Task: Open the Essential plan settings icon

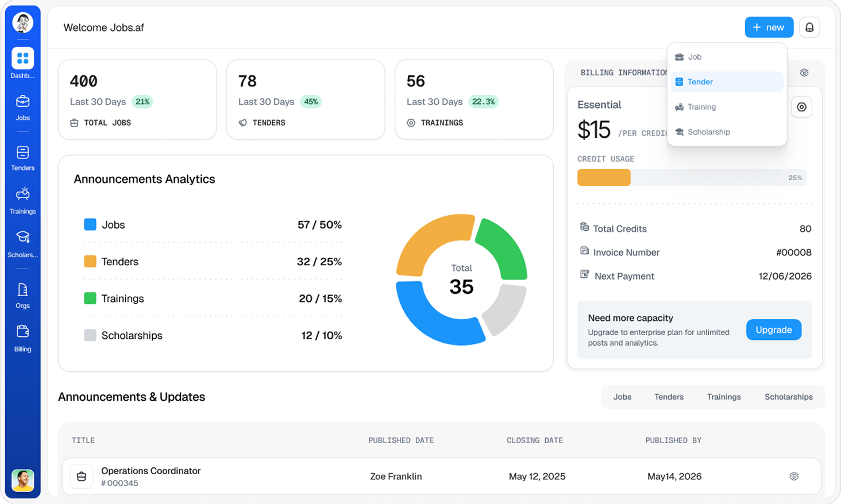Action: pos(801,107)
